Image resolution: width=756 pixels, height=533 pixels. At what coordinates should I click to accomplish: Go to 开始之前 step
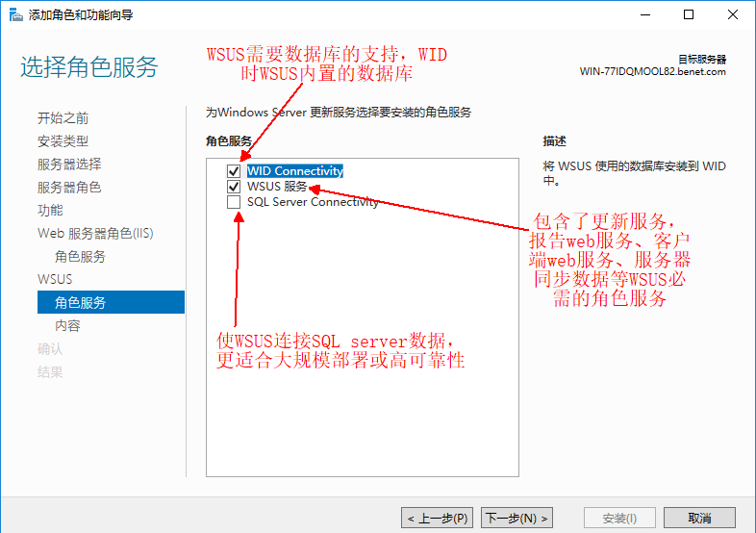(63, 117)
